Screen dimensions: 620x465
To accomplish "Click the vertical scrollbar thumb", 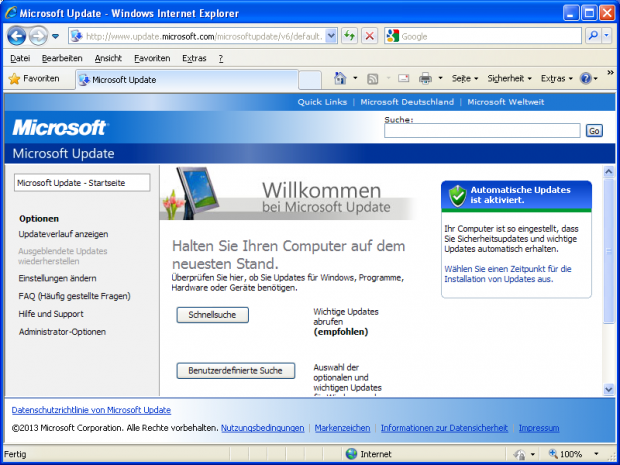I will pyautogui.click(x=609, y=251).
